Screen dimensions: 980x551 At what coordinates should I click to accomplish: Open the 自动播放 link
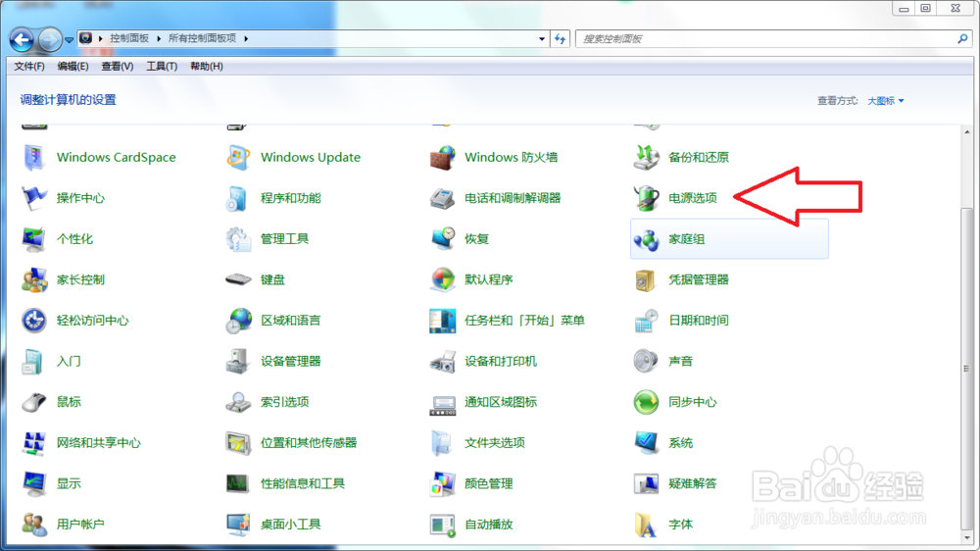coord(489,525)
